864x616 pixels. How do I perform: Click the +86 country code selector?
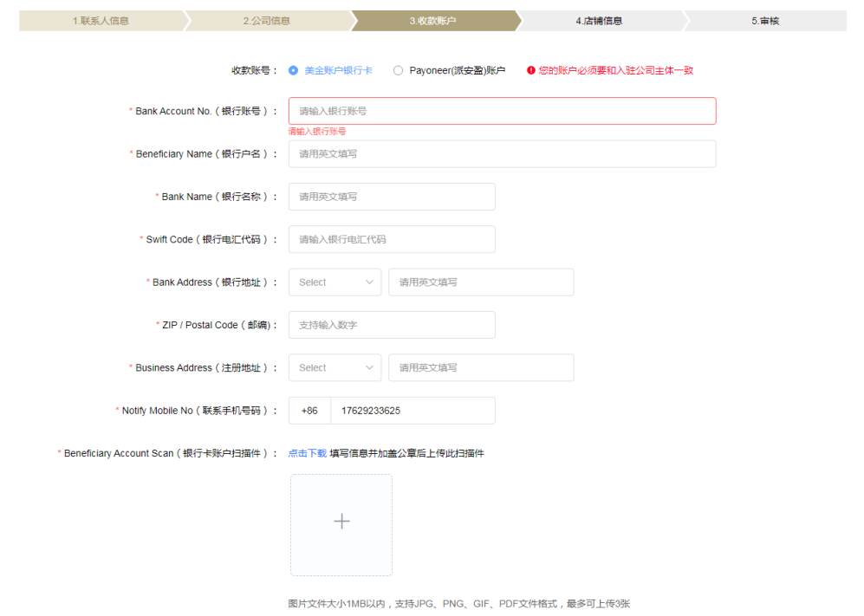click(x=309, y=410)
